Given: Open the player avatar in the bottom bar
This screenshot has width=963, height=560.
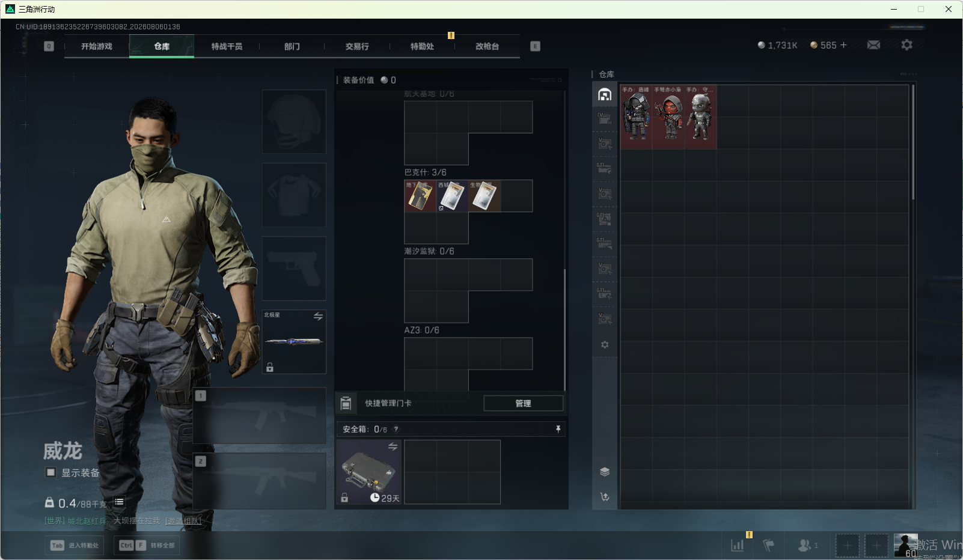Looking at the screenshot, I should pyautogui.click(x=905, y=545).
